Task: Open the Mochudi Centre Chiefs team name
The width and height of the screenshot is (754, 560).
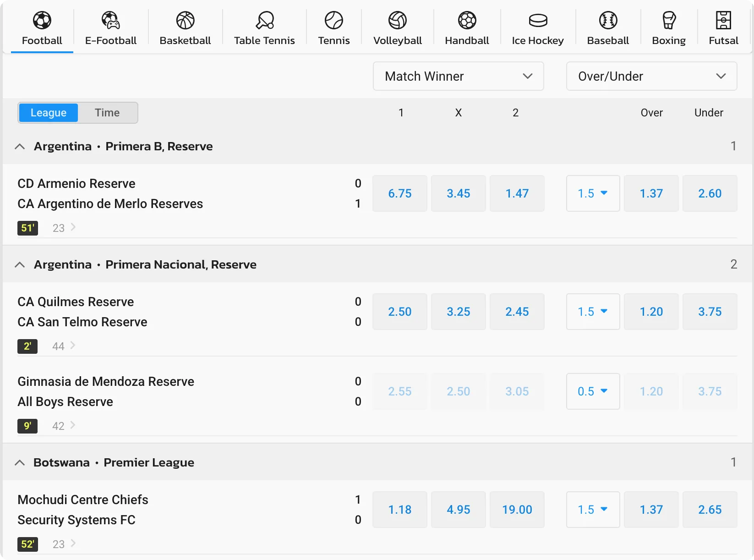Action: [x=83, y=500]
